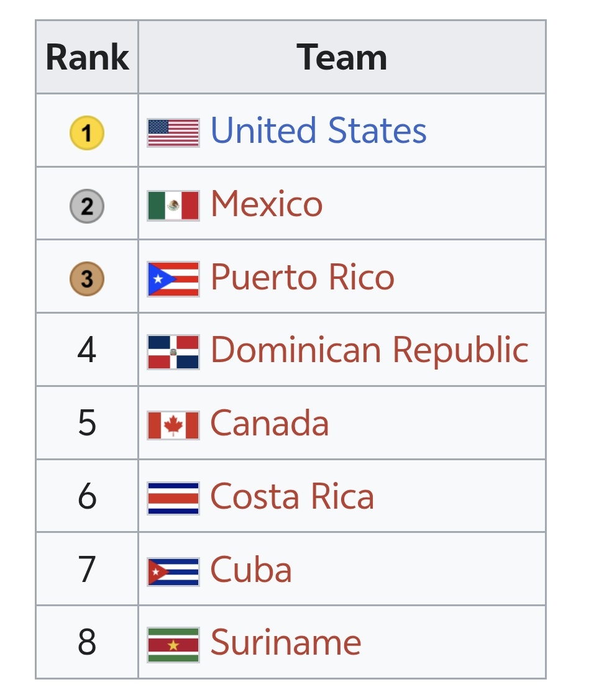The height and width of the screenshot is (700, 599).
Task: Open the Cuba team link
Action: pos(251,570)
